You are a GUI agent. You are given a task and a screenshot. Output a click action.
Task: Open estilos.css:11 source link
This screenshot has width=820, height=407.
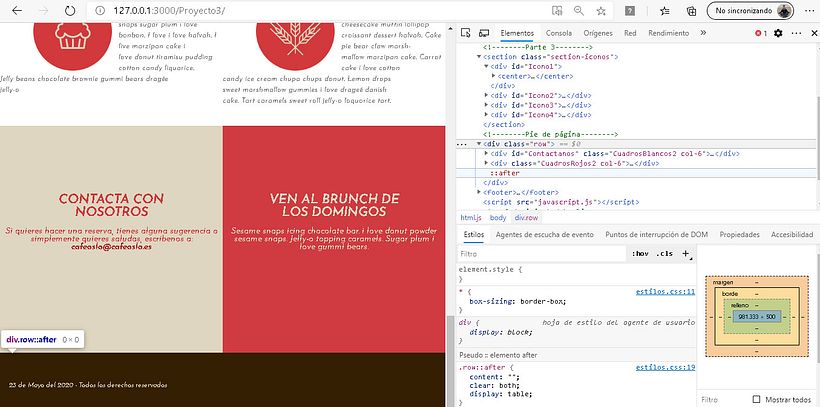tap(665, 292)
